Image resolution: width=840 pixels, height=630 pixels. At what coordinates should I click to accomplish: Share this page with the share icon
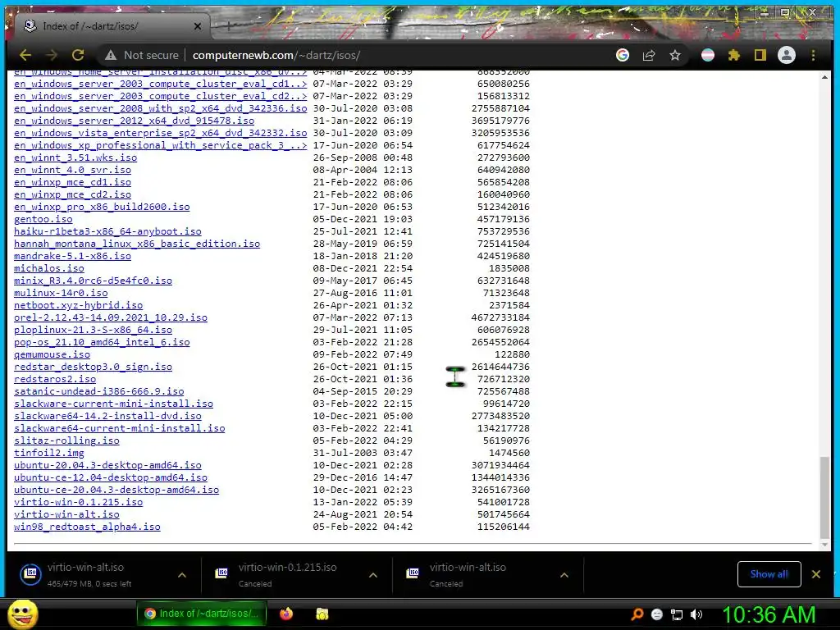tap(649, 55)
